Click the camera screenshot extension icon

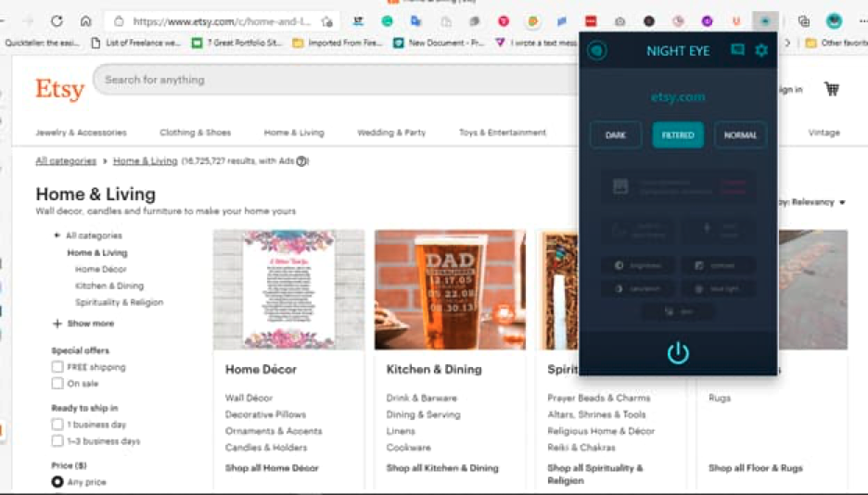coord(620,21)
